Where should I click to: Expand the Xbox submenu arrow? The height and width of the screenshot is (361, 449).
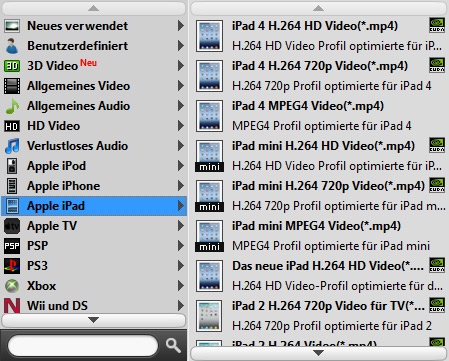181,286
